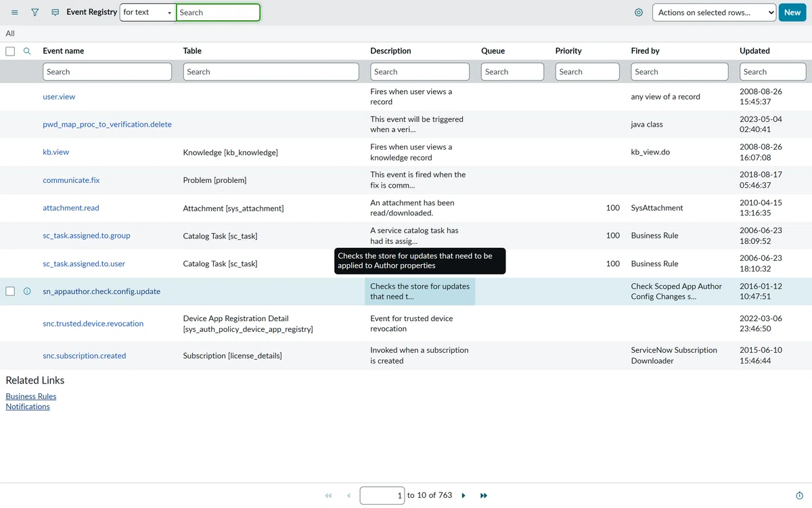Sort by Description column header

[x=390, y=51]
